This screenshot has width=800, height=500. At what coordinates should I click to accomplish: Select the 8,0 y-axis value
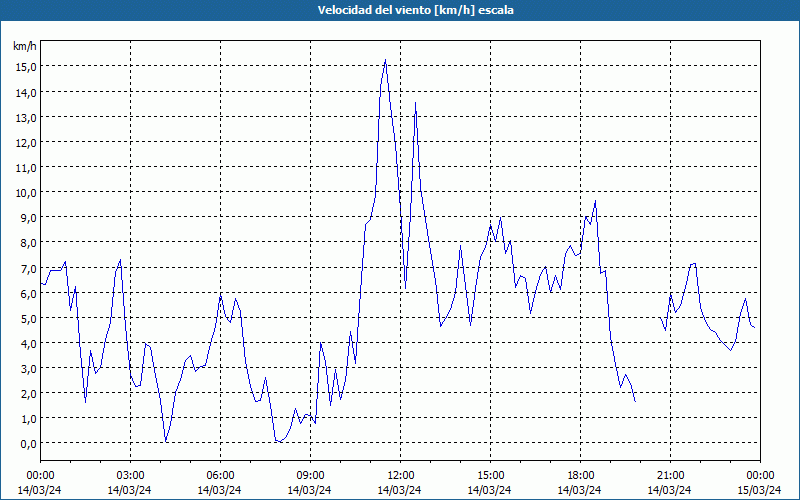click(x=28, y=243)
